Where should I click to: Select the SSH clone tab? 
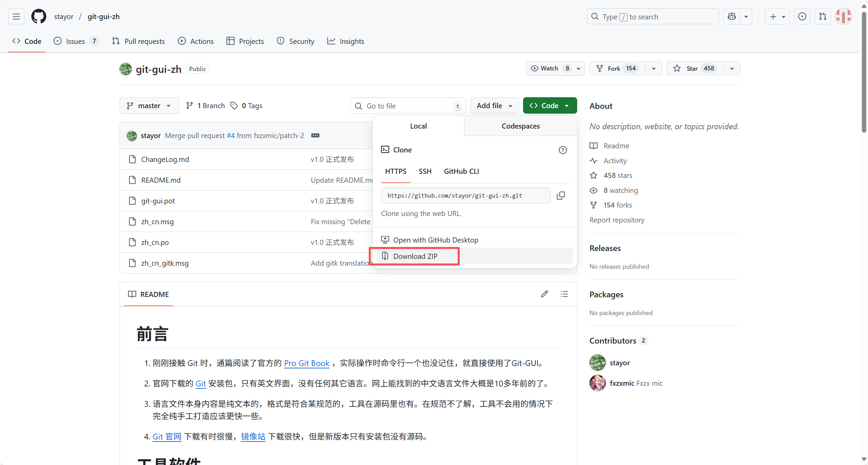click(x=425, y=171)
